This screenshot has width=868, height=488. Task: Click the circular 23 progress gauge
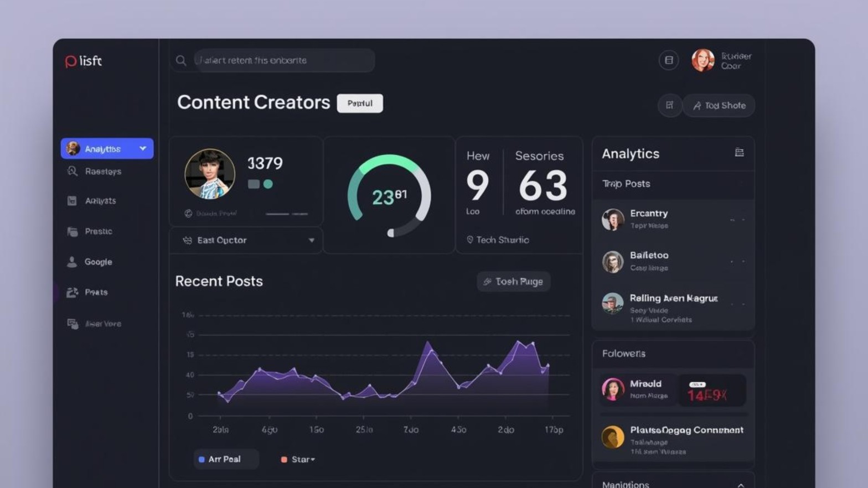(x=389, y=196)
